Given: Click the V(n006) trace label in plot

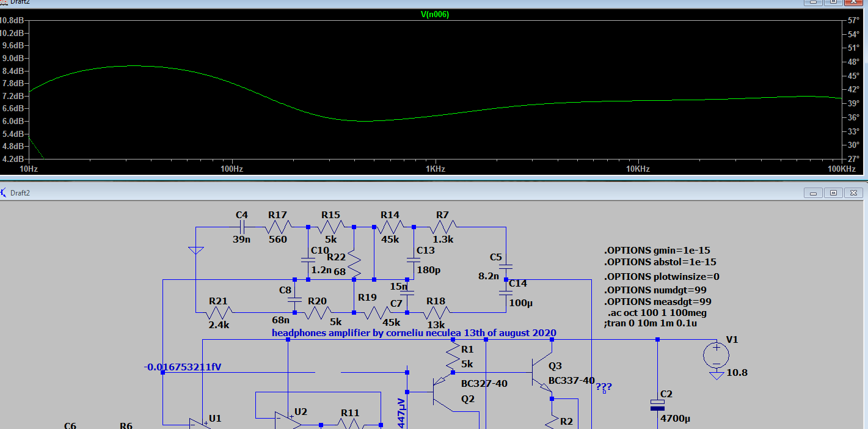Looking at the screenshot, I should click(435, 15).
